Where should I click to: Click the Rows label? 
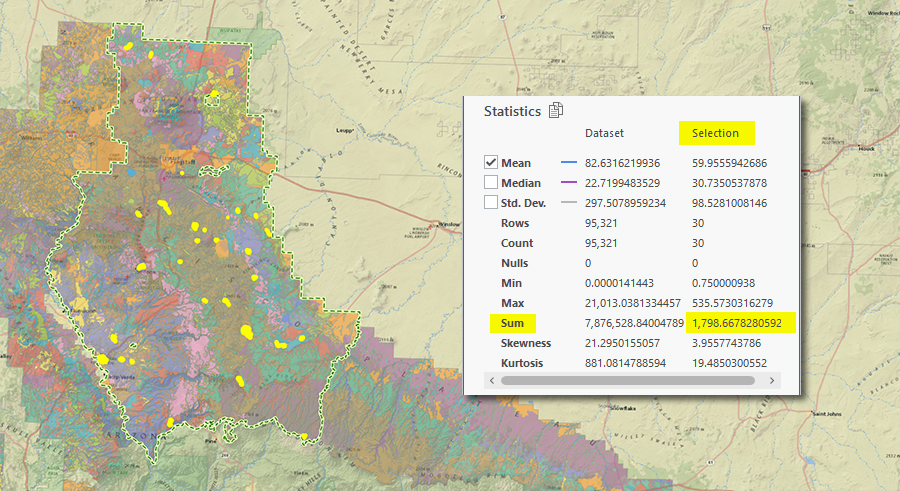coord(514,223)
